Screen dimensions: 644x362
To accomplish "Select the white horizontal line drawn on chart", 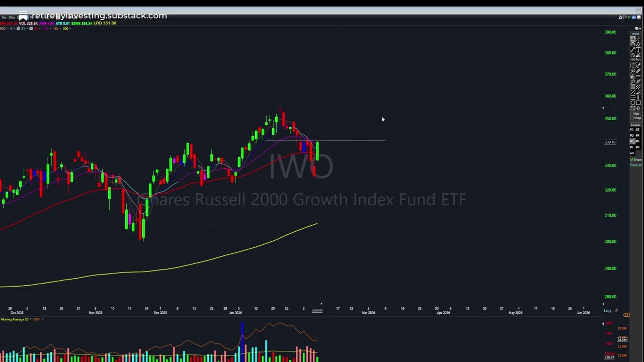I will tap(326, 141).
